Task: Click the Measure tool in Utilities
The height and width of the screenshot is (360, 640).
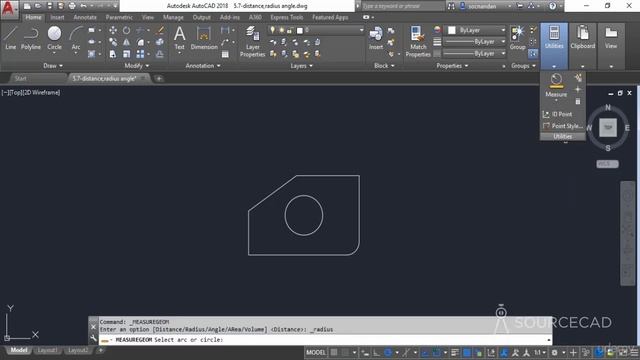Action: pyautogui.click(x=556, y=86)
